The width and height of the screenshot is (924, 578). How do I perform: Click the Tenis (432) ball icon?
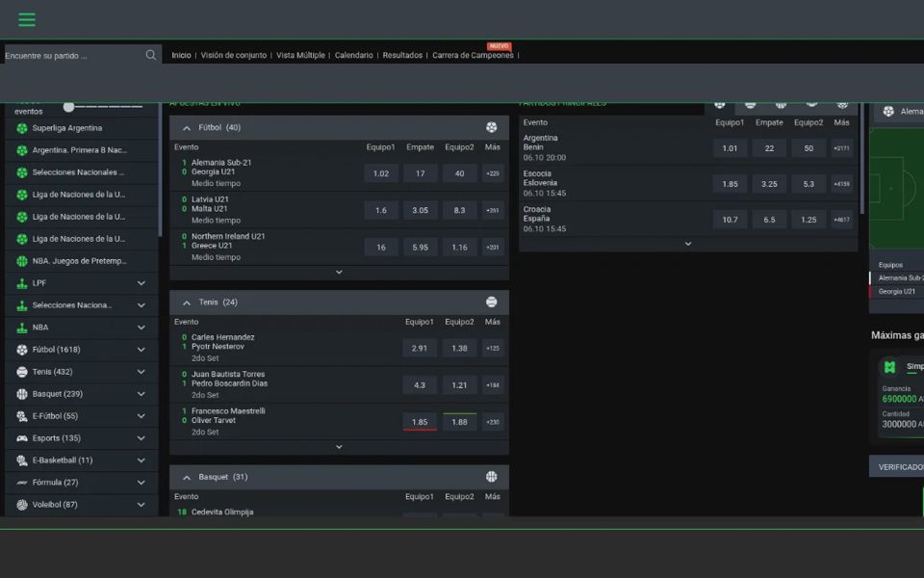point(22,372)
